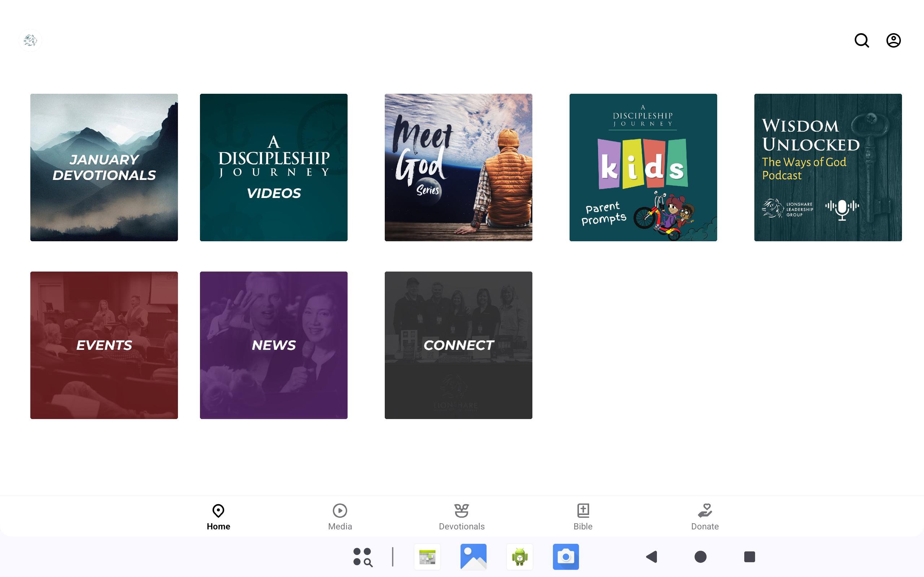The height and width of the screenshot is (577, 924).
Task: Open Wisdom Unlocked podcast tile
Action: pyautogui.click(x=828, y=167)
